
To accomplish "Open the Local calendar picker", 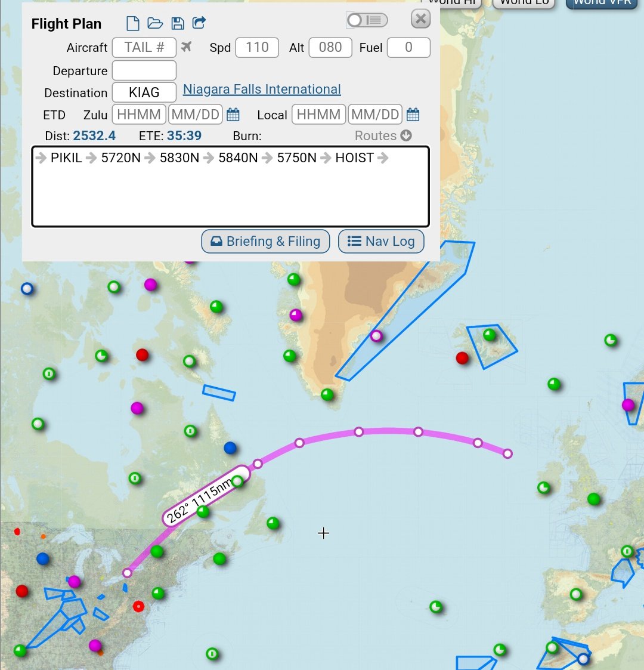I will (x=413, y=115).
